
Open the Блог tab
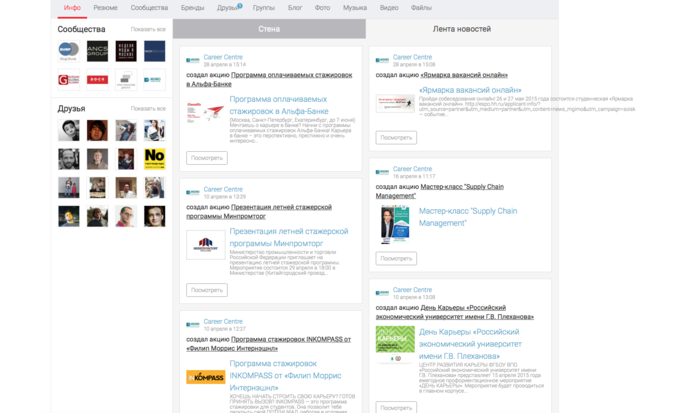coord(295,8)
